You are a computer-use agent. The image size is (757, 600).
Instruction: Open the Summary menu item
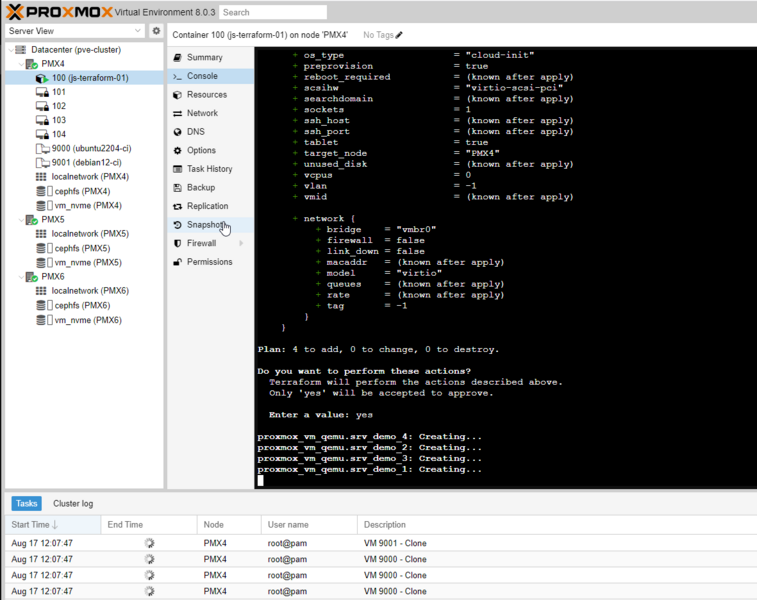(210, 57)
